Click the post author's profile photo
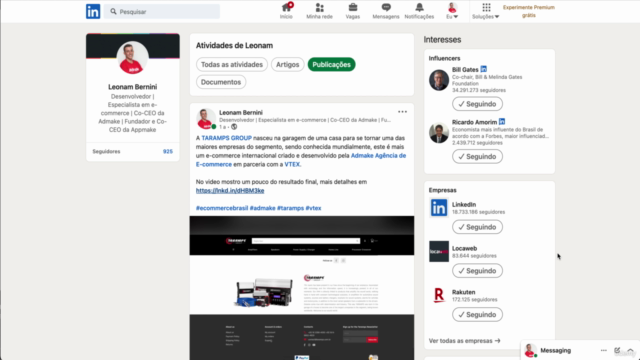 (x=206, y=119)
